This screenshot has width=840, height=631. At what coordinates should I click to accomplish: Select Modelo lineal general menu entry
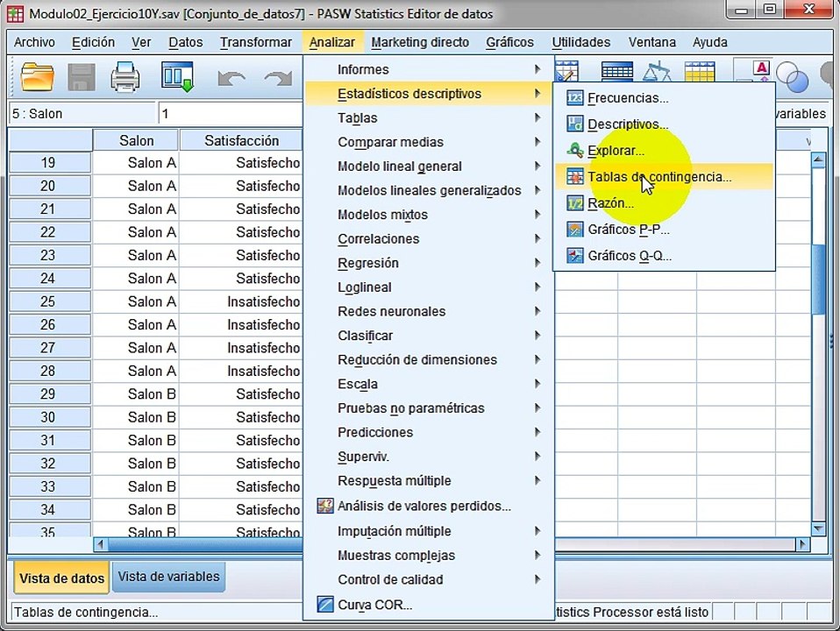(x=428, y=166)
